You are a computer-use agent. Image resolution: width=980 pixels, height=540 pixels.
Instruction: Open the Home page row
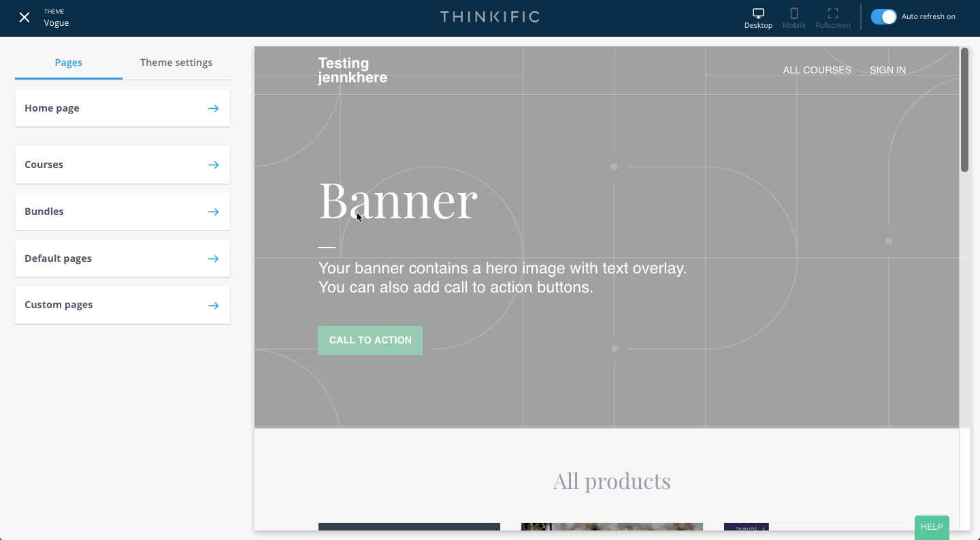coord(122,108)
